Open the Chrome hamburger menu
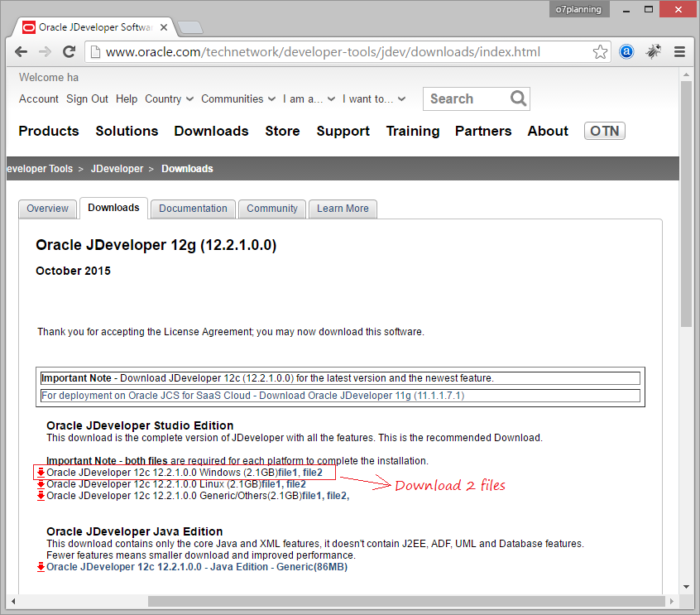 click(x=679, y=52)
